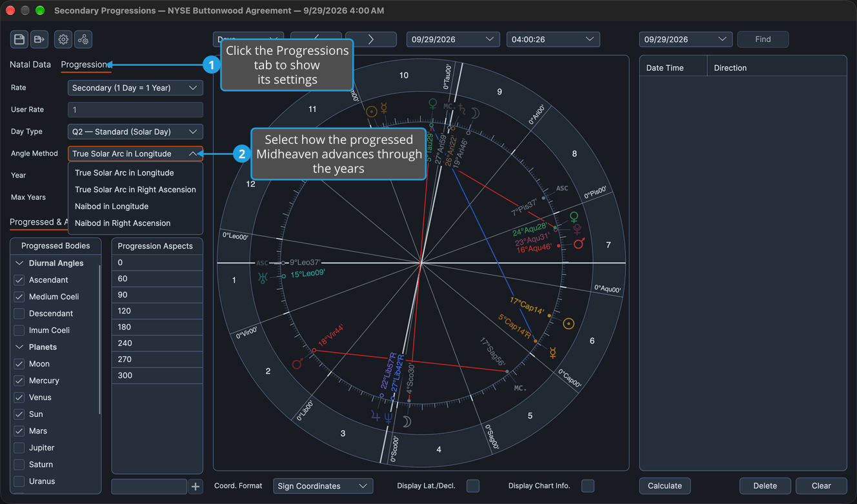857x504 pixels.
Task: Click the Uranus glyph near 15°Leo09'
Action: pyautogui.click(x=263, y=278)
